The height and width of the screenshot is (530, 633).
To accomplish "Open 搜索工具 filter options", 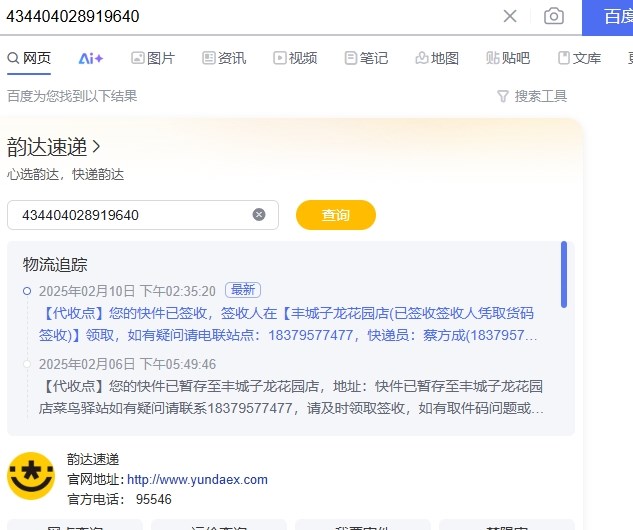I will [532, 96].
